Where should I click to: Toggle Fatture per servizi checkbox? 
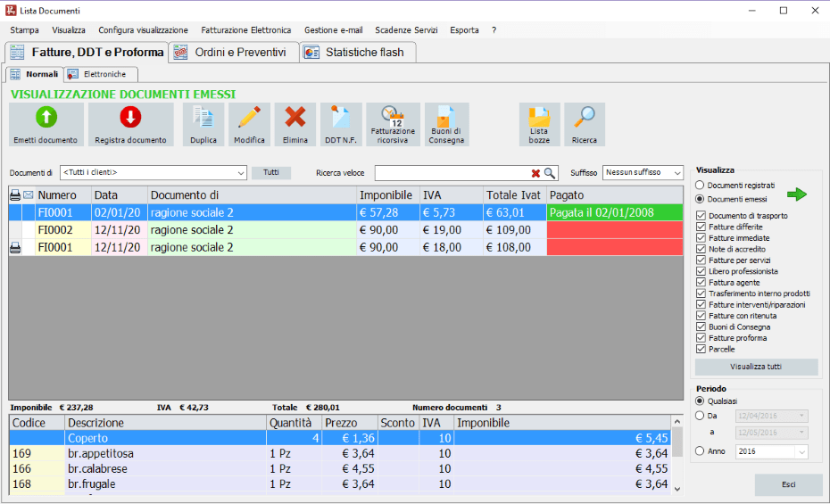(x=701, y=260)
